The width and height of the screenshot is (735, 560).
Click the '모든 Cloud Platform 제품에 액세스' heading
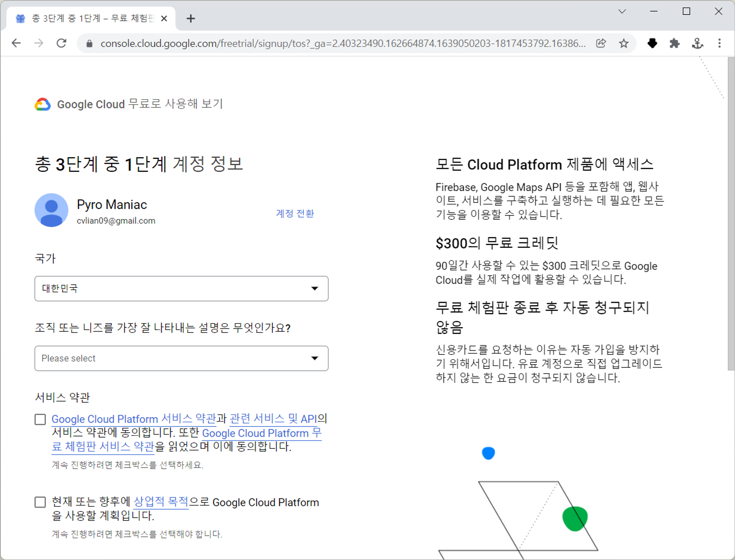[x=545, y=165]
